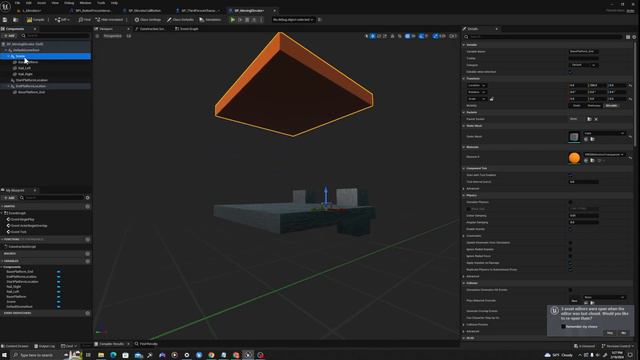Image resolution: width=640 pixels, height=360 pixels.
Task: Open the Window menu
Action: point(85,3)
